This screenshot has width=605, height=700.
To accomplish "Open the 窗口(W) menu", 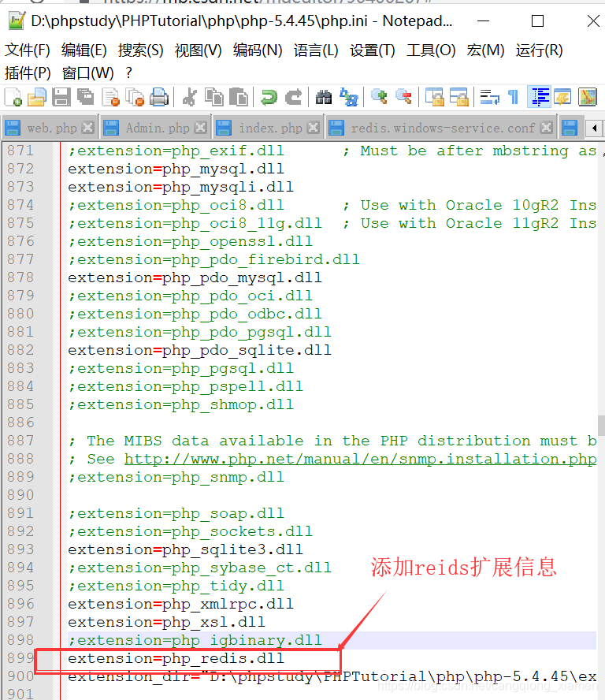I will click(x=88, y=73).
